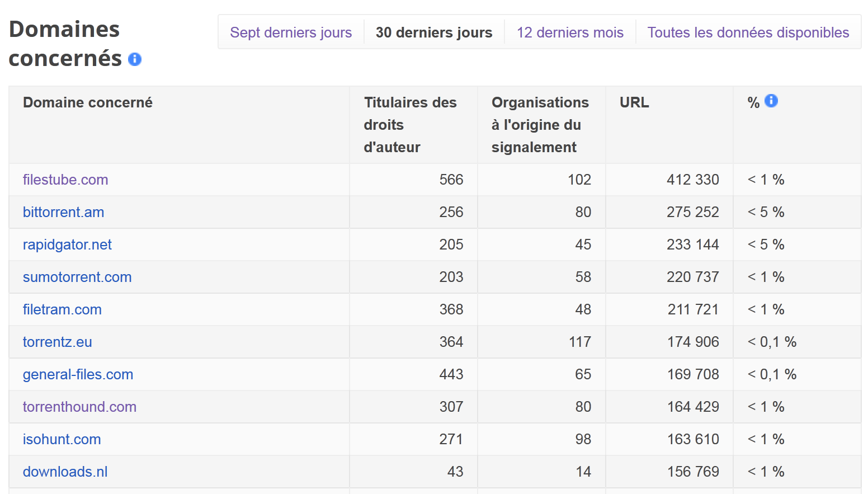The width and height of the screenshot is (868, 494).
Task: Click organisations value 102 in filestube.com row
Action: (579, 180)
